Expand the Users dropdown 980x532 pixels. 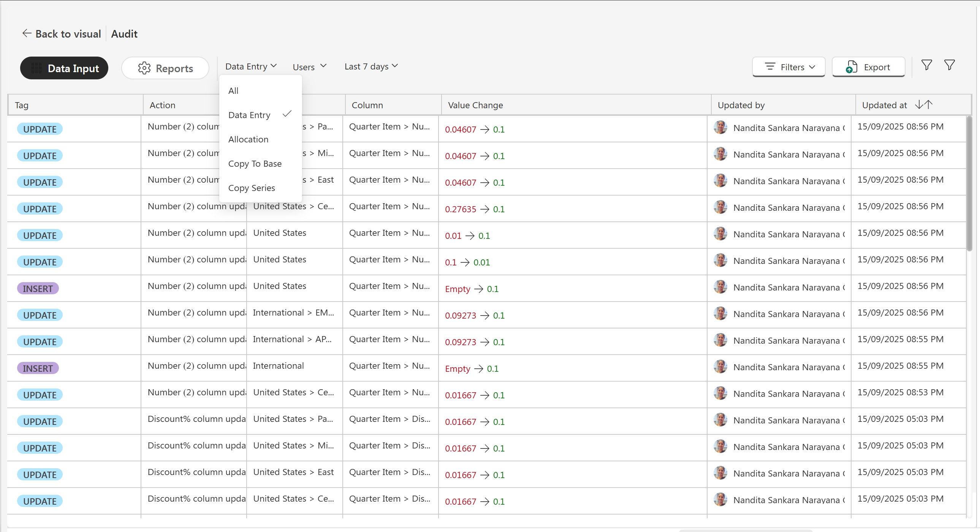click(x=310, y=67)
